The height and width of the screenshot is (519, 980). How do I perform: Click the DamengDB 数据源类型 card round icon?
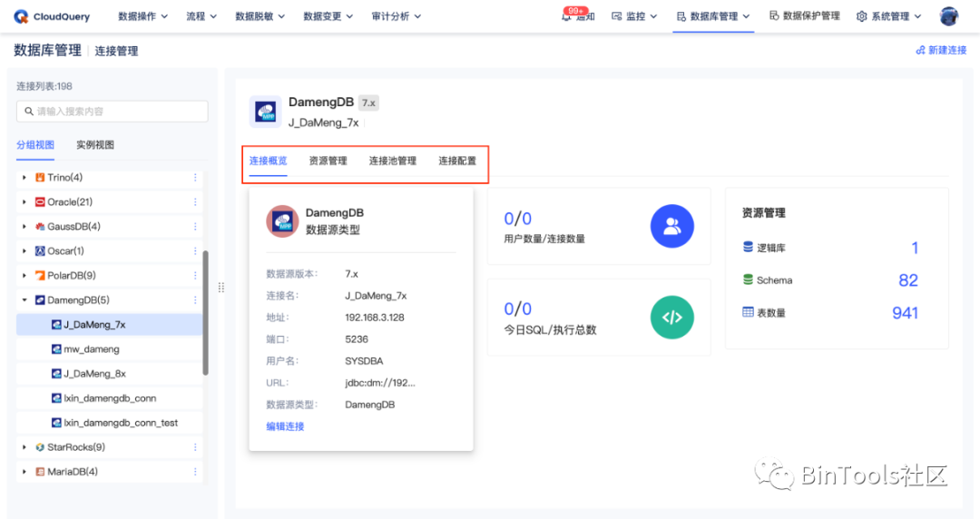pyautogui.click(x=282, y=221)
